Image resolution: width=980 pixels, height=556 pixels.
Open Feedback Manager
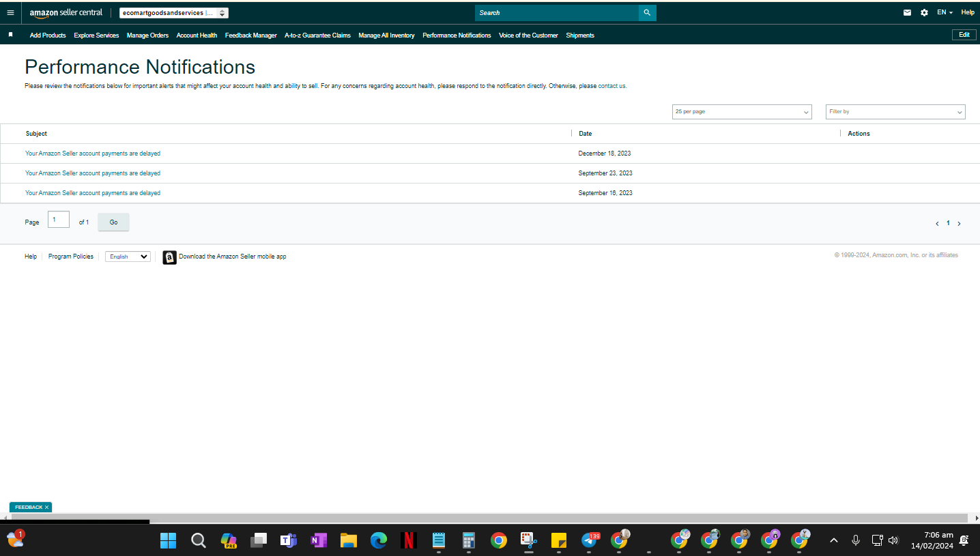[251, 35]
